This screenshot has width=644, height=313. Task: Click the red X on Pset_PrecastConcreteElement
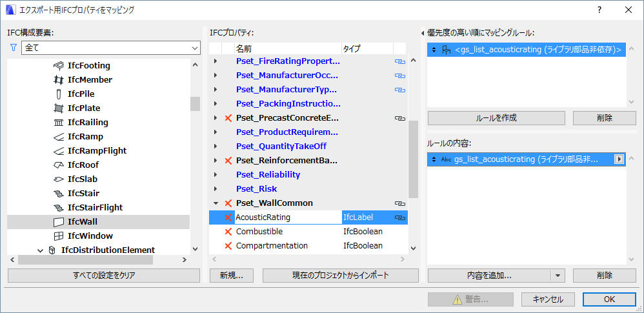[x=228, y=118]
